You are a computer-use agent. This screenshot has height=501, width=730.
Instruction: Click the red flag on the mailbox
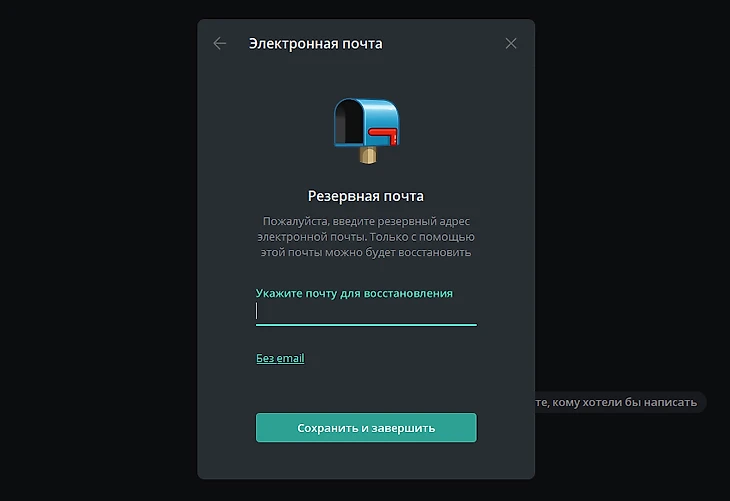(x=383, y=133)
